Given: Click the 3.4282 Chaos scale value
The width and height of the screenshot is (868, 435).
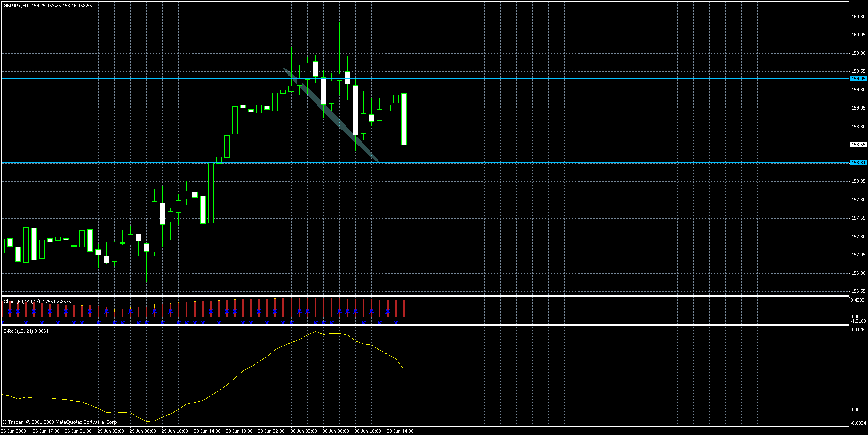Looking at the screenshot, I should (x=858, y=300).
